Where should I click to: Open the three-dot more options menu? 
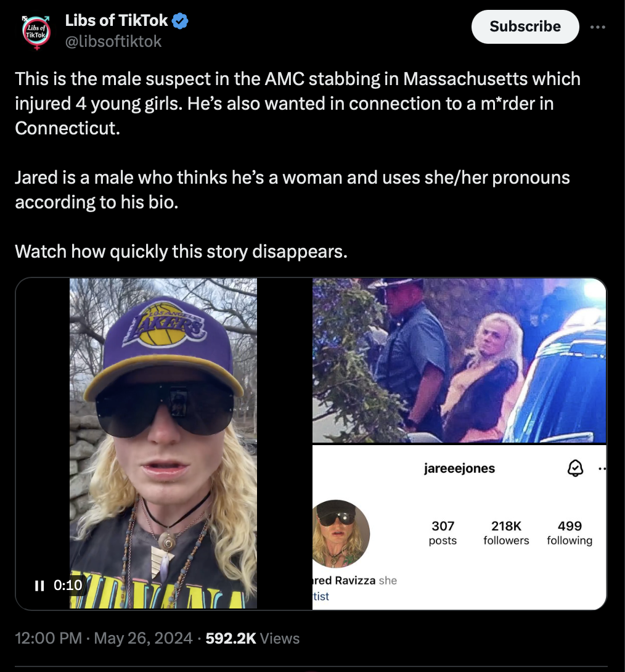pos(598,27)
